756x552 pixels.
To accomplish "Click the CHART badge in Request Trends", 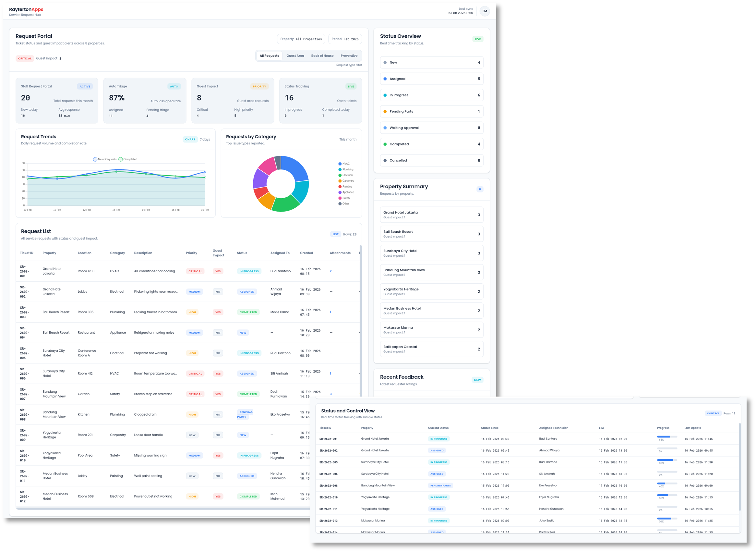I will tap(190, 139).
